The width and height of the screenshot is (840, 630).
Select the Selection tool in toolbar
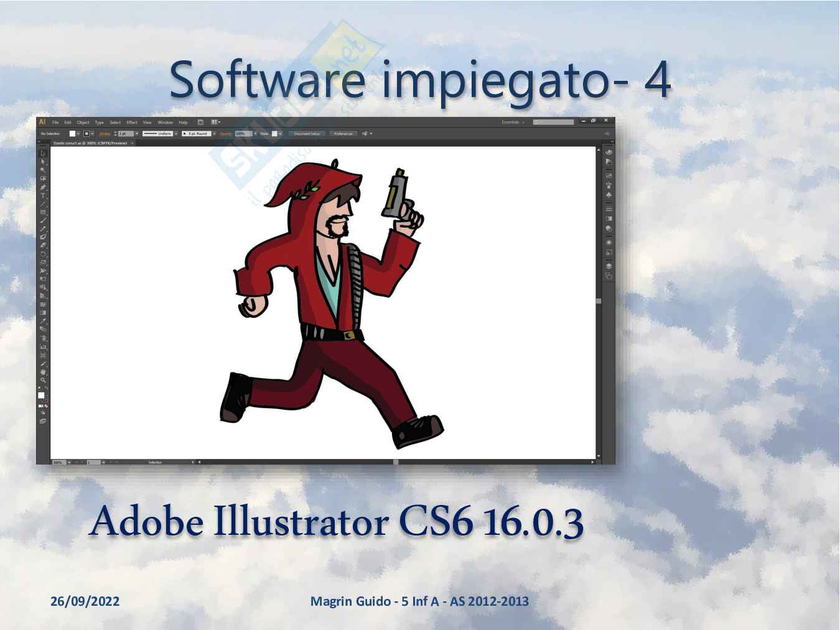click(x=43, y=153)
